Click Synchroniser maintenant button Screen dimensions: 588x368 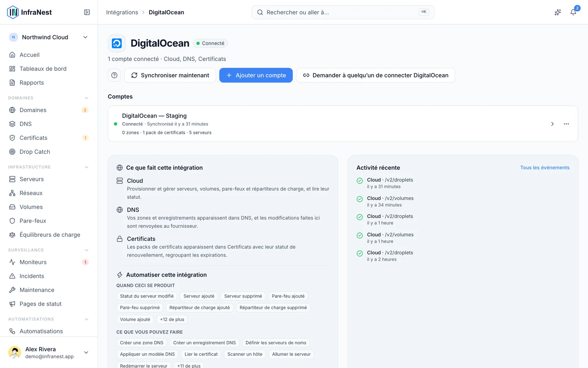[x=170, y=75]
